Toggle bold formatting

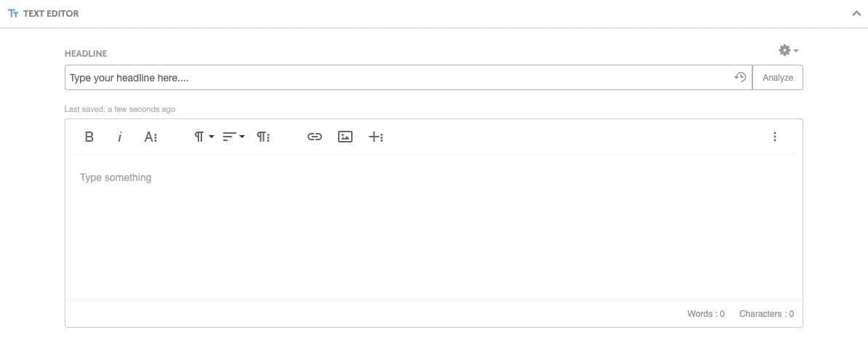point(89,137)
